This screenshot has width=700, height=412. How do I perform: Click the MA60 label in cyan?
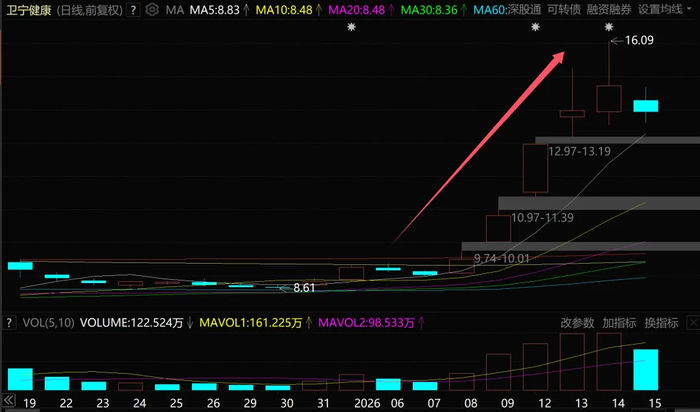(x=490, y=9)
